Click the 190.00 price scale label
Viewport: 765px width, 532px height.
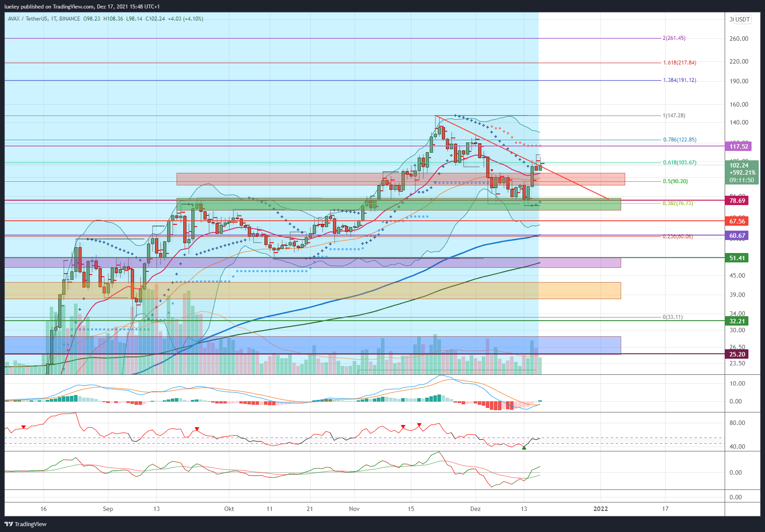pos(739,81)
